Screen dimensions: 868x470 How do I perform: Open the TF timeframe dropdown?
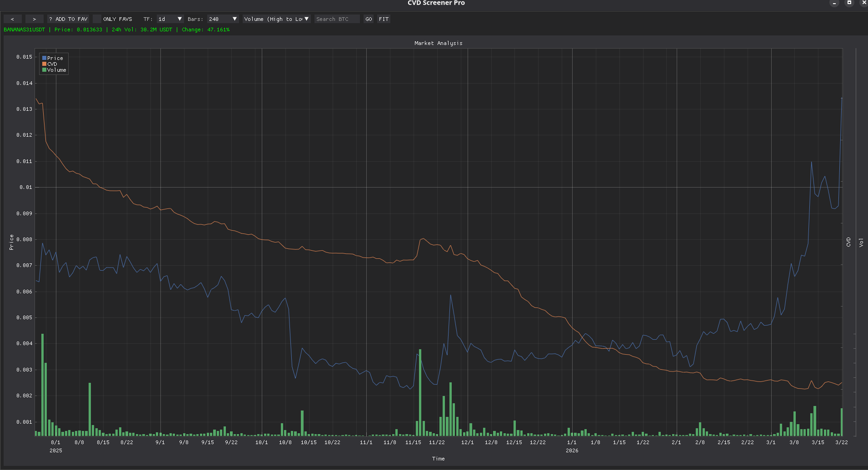170,19
